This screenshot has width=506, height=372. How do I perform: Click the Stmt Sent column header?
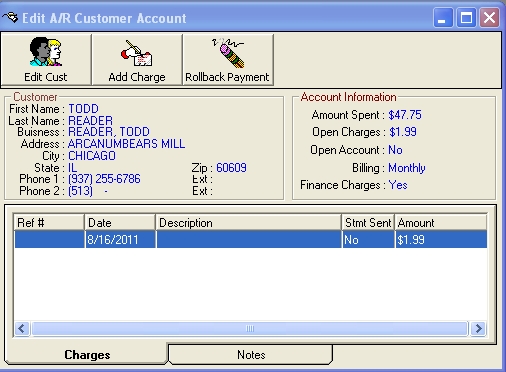[x=368, y=222]
